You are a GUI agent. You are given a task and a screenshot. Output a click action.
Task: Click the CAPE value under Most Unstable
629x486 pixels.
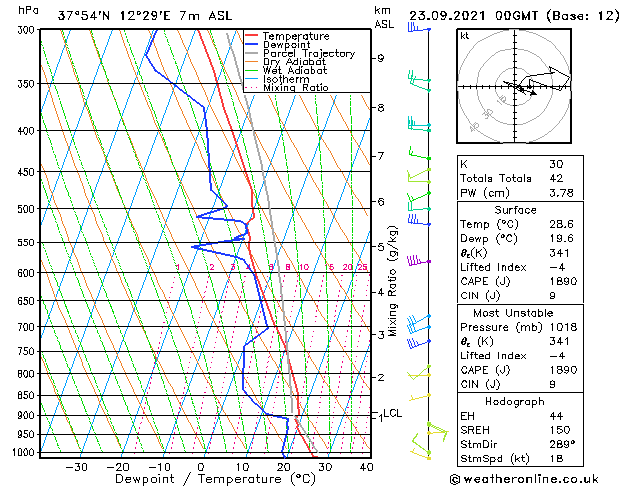[x=563, y=370]
